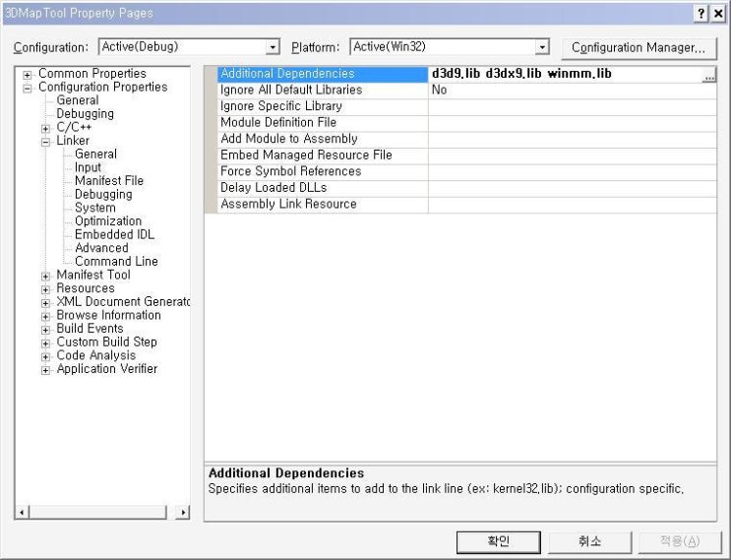Click the ellipsis button for Additional Dependencies

pos(709,75)
